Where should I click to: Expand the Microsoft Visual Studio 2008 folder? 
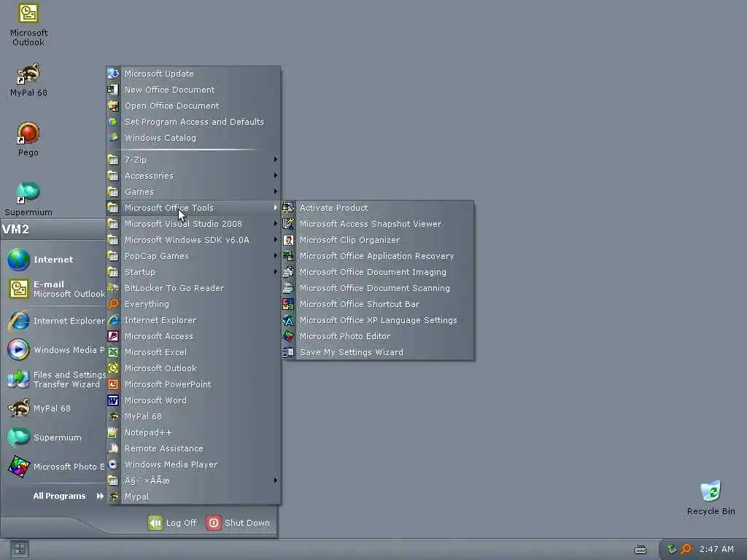[x=193, y=224]
